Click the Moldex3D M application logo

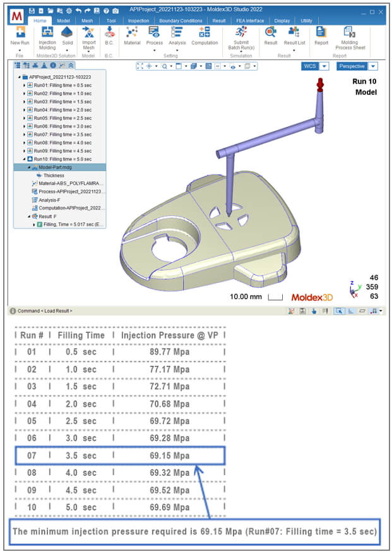(17, 16)
